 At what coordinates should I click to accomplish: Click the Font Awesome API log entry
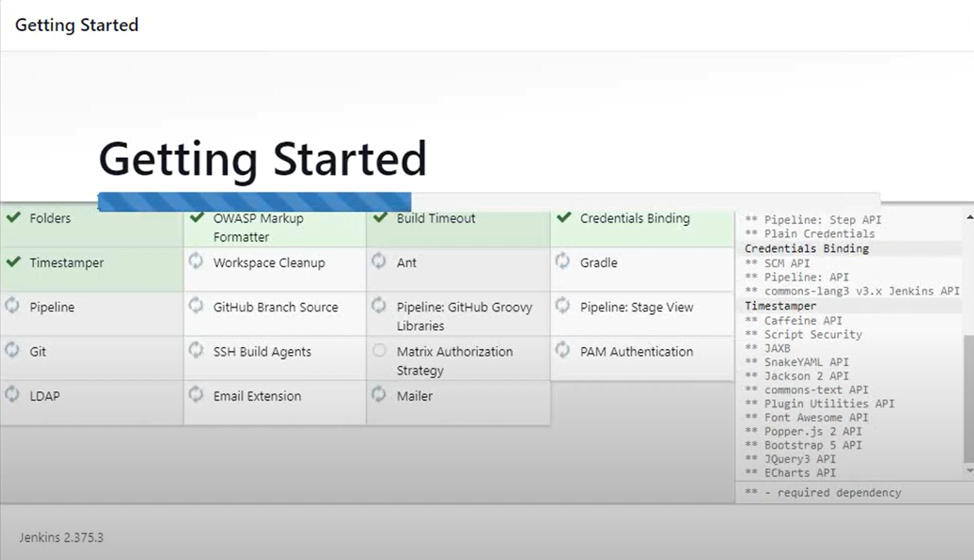[807, 417]
